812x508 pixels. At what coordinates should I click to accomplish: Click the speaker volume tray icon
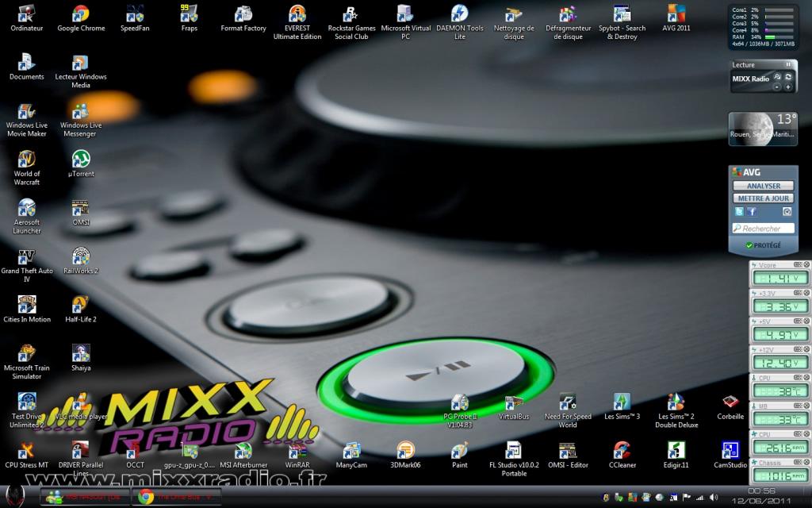tap(714, 498)
